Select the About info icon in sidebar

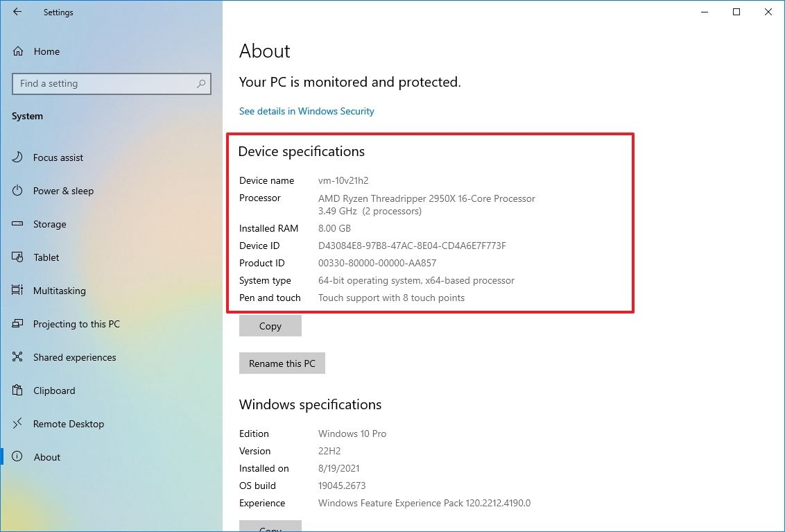[x=17, y=457]
